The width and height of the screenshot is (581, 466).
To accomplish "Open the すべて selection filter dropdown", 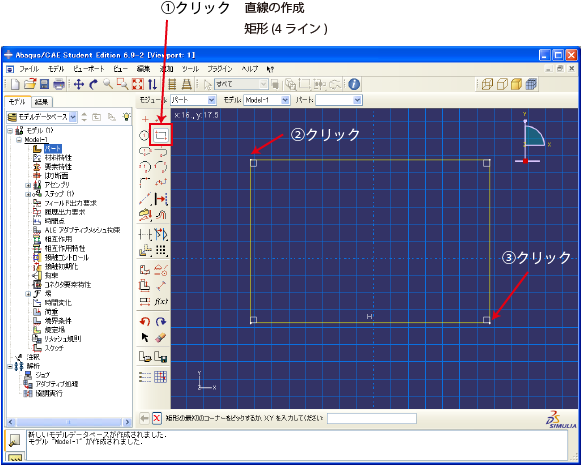I will (242, 84).
